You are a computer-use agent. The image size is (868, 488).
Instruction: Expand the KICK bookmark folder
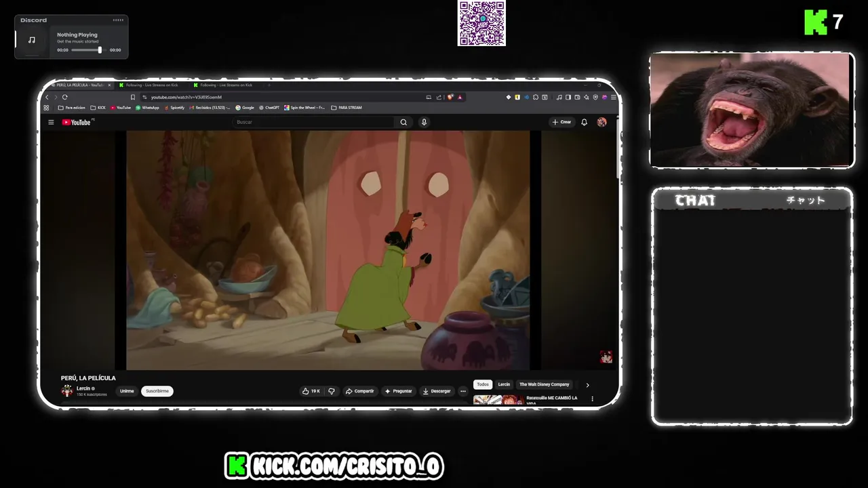[98, 108]
